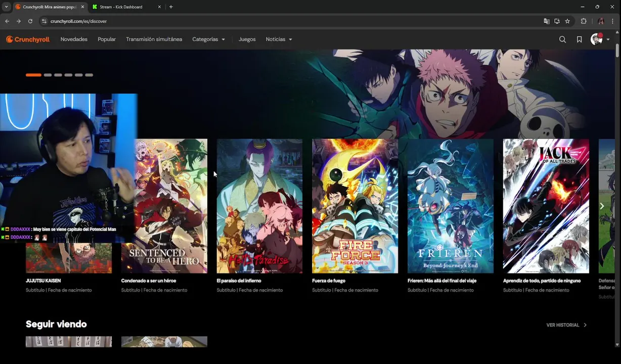Viewport: 621px width, 364px height.
Task: Click the Crunchyroll logo
Action: tap(28, 39)
